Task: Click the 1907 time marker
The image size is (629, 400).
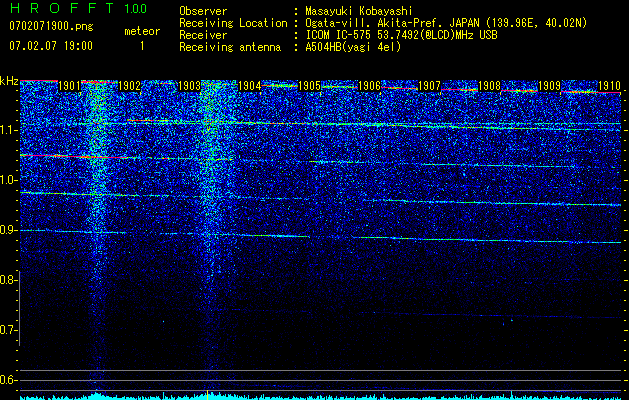Action: [430, 86]
